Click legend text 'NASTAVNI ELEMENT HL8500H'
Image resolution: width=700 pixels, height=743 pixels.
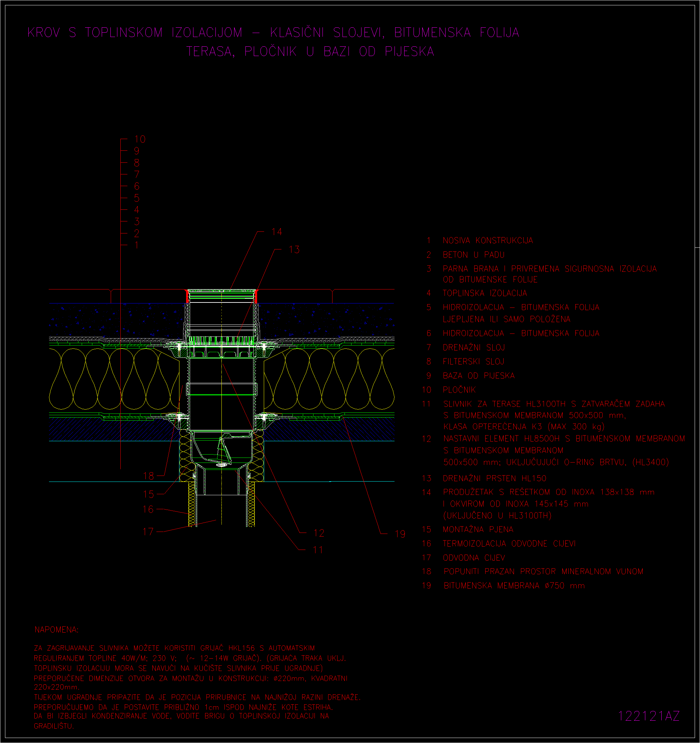(x=502, y=439)
